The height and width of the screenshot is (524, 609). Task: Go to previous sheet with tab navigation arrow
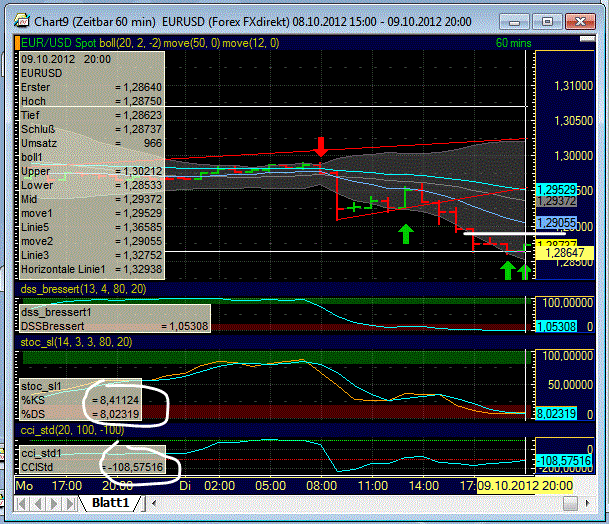click(x=38, y=503)
